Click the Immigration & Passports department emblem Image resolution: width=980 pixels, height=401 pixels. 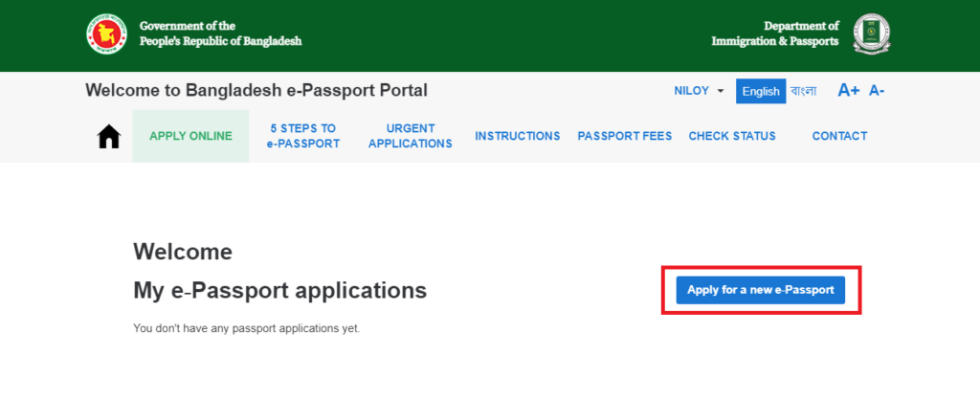(x=871, y=33)
